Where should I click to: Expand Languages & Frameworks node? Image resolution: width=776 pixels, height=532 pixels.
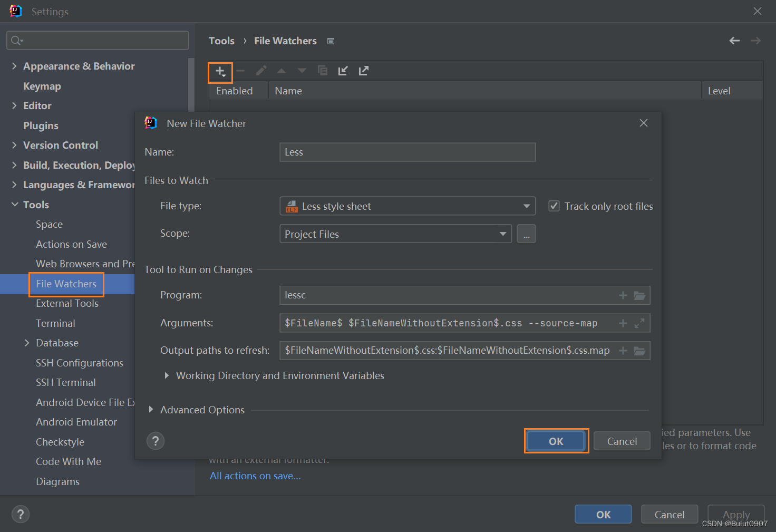click(14, 185)
